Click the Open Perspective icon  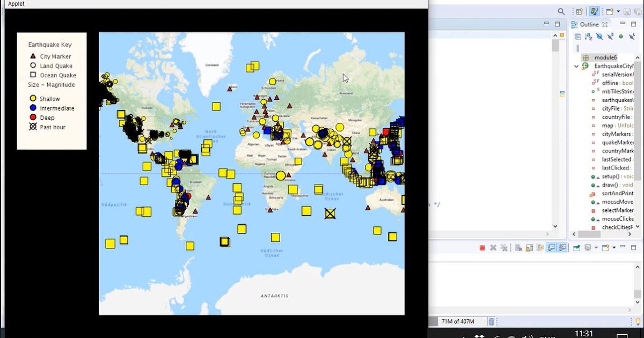pos(579,11)
